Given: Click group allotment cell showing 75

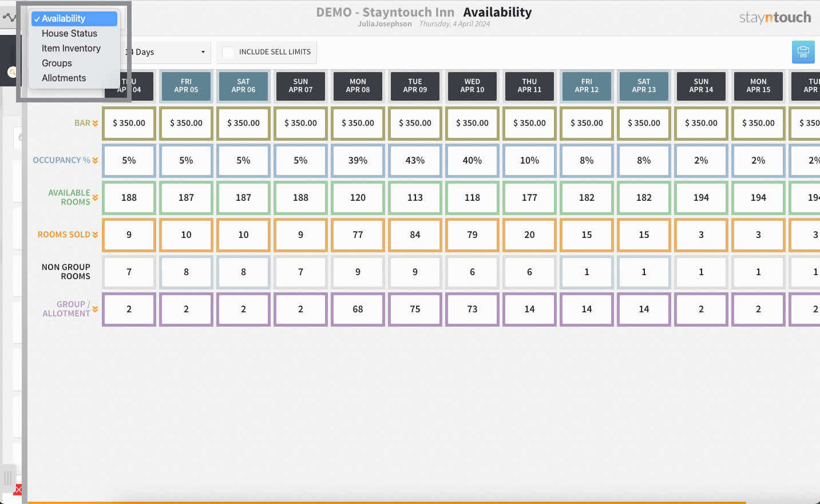Looking at the screenshot, I should (x=415, y=309).
